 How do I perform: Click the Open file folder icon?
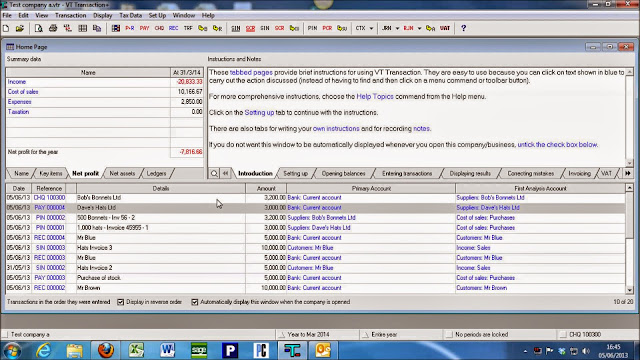click(20, 28)
